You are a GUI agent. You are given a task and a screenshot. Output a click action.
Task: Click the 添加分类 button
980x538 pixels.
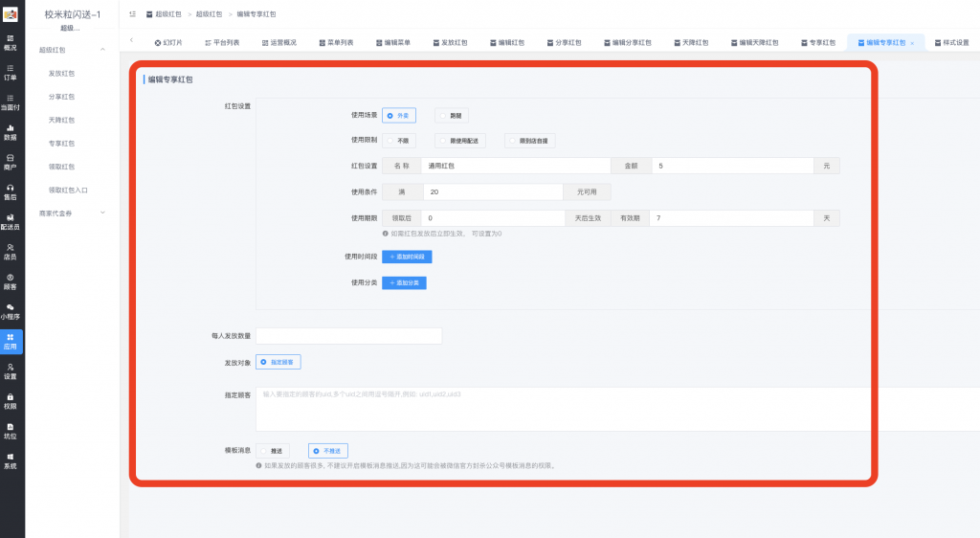pyautogui.click(x=405, y=283)
